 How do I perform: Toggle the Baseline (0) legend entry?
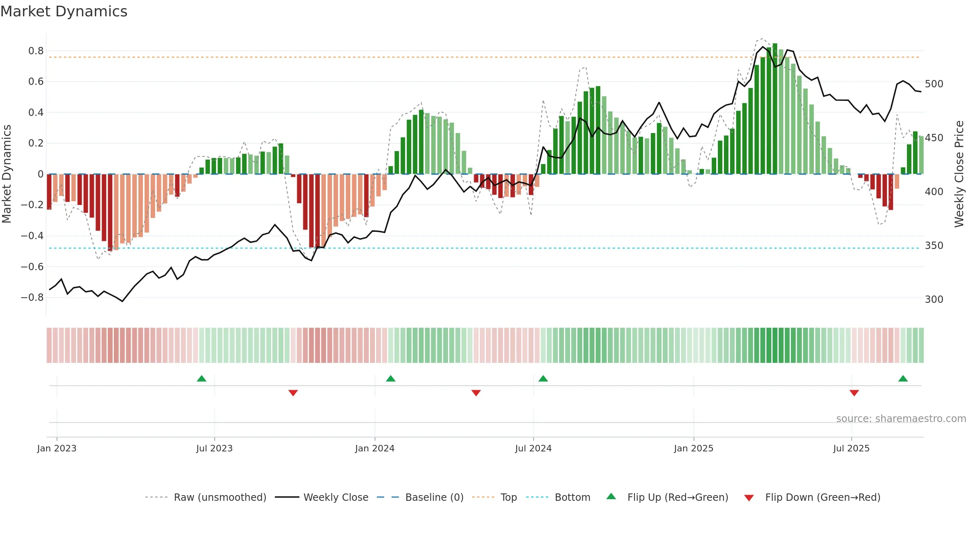[420, 497]
